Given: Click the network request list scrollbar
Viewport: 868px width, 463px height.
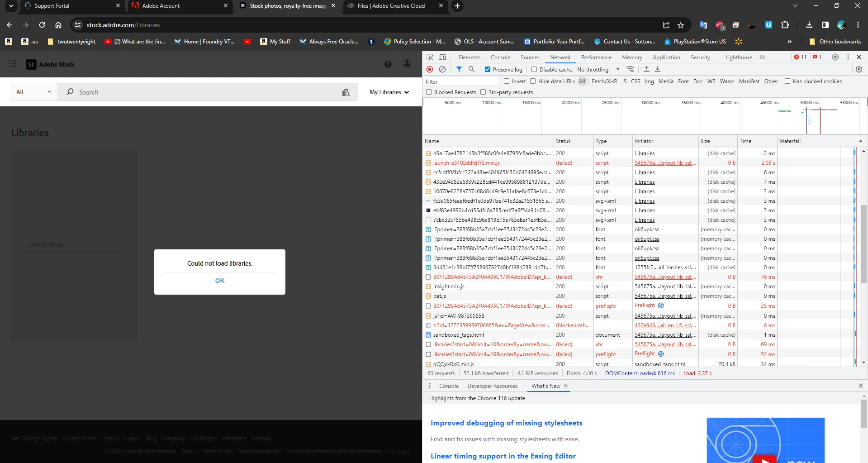Looking at the screenshot, I should pyautogui.click(x=863, y=244).
